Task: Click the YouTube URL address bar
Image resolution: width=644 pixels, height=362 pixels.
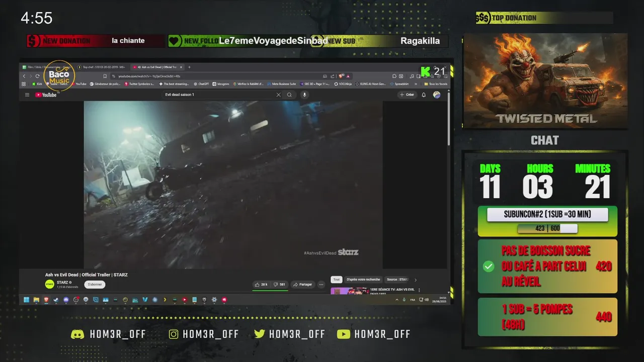Action: tap(231, 76)
